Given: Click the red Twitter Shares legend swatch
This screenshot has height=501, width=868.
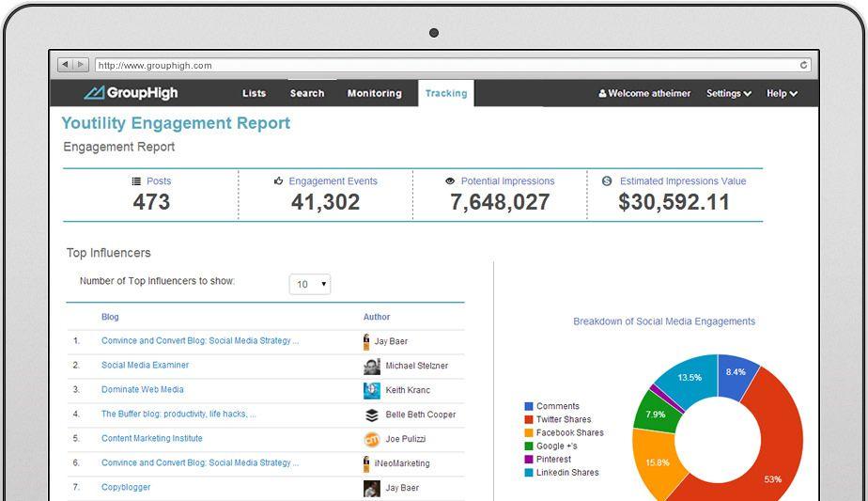Looking at the screenshot, I should coord(529,419).
